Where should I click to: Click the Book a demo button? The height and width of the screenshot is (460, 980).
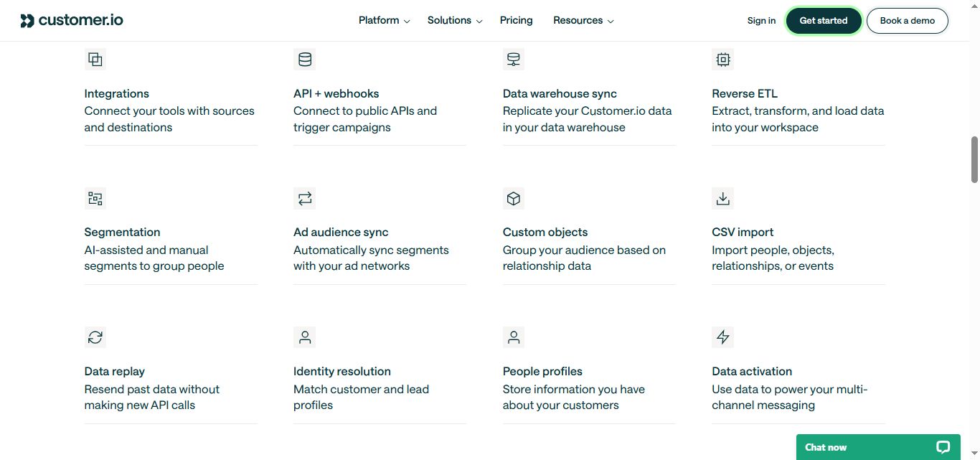[x=907, y=20]
